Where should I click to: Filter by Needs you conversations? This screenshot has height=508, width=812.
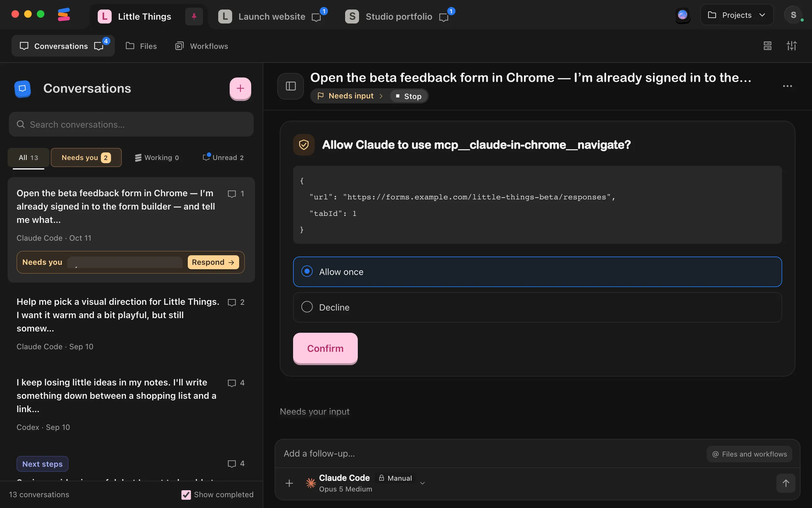pos(86,157)
